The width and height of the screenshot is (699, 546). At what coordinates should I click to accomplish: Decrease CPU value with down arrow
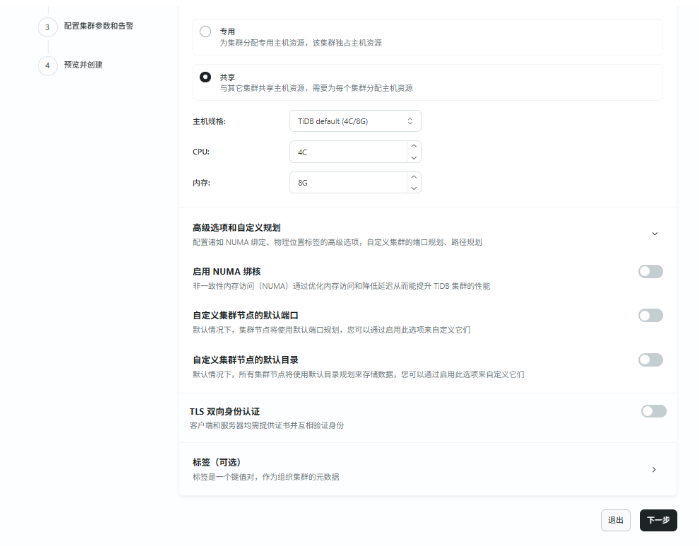(x=414, y=157)
